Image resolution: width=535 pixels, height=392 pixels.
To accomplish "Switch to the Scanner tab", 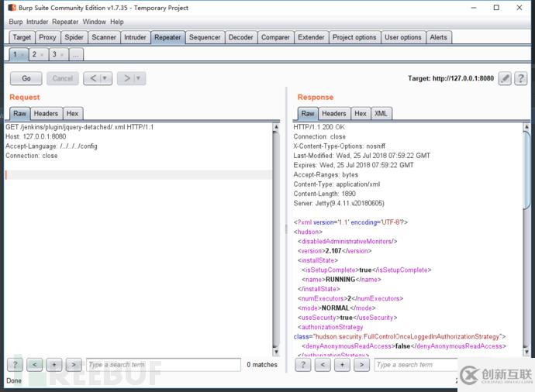I will pyautogui.click(x=104, y=37).
